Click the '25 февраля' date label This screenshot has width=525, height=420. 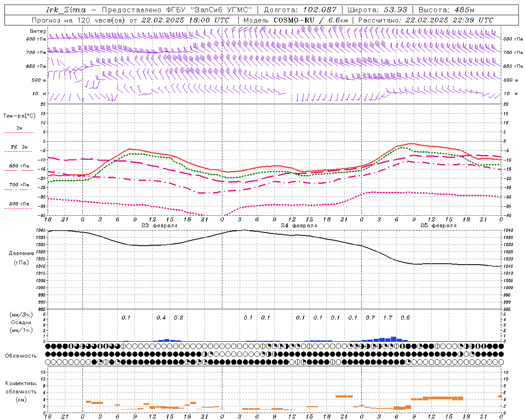click(x=438, y=226)
